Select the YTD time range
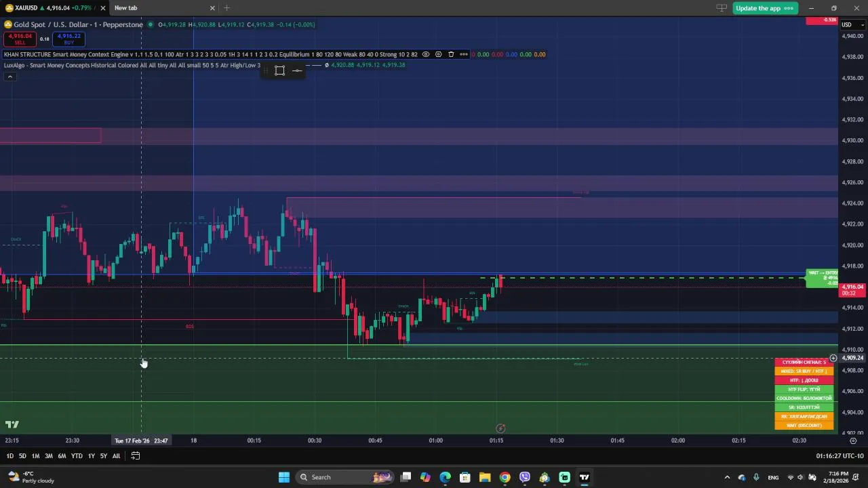Screen dimensions: 868x488 77,456
